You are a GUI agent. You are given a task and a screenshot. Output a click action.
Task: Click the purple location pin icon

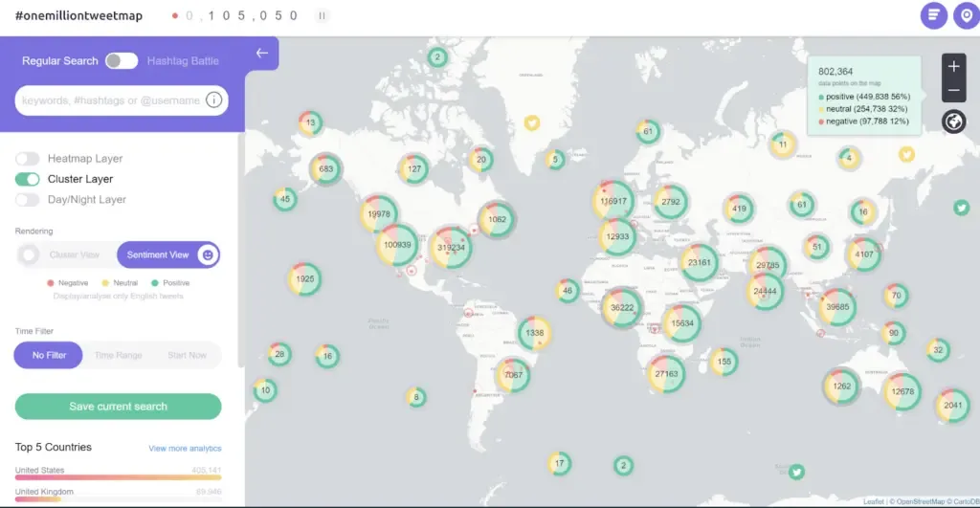click(967, 15)
